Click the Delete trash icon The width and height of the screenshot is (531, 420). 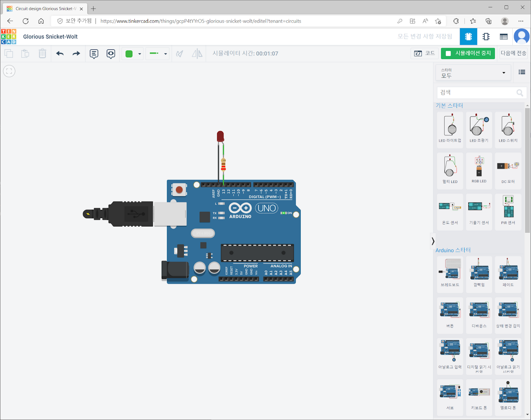coord(42,54)
